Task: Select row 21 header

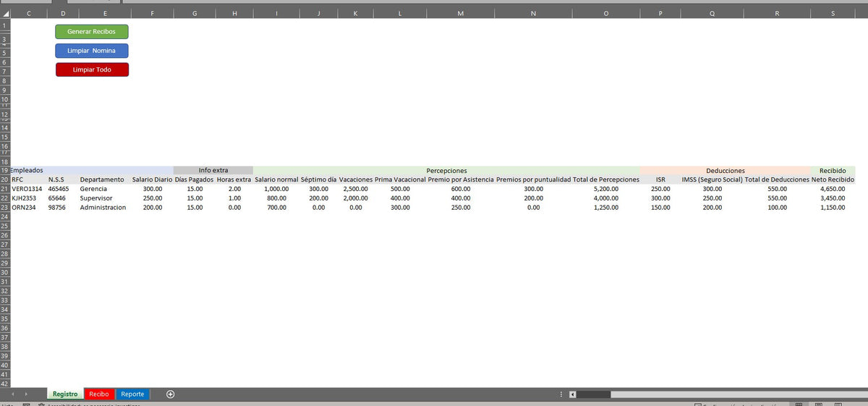Action: (x=4, y=189)
